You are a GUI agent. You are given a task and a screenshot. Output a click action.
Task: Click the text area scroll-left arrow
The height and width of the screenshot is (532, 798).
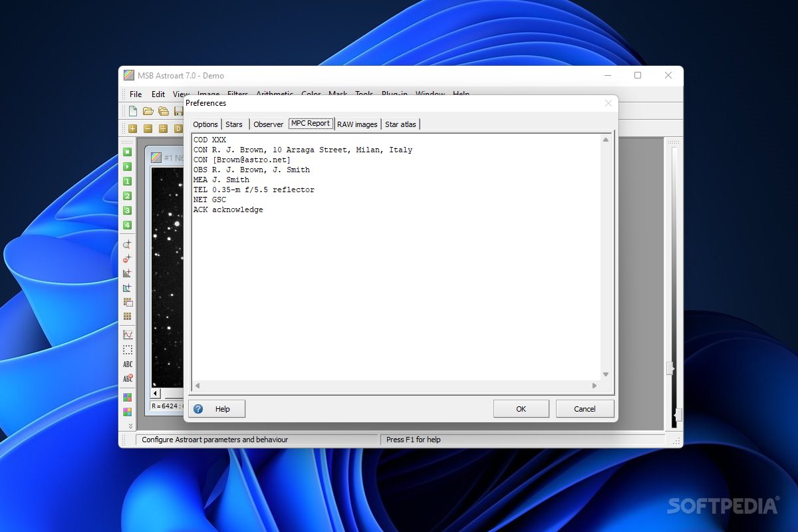[x=198, y=386]
